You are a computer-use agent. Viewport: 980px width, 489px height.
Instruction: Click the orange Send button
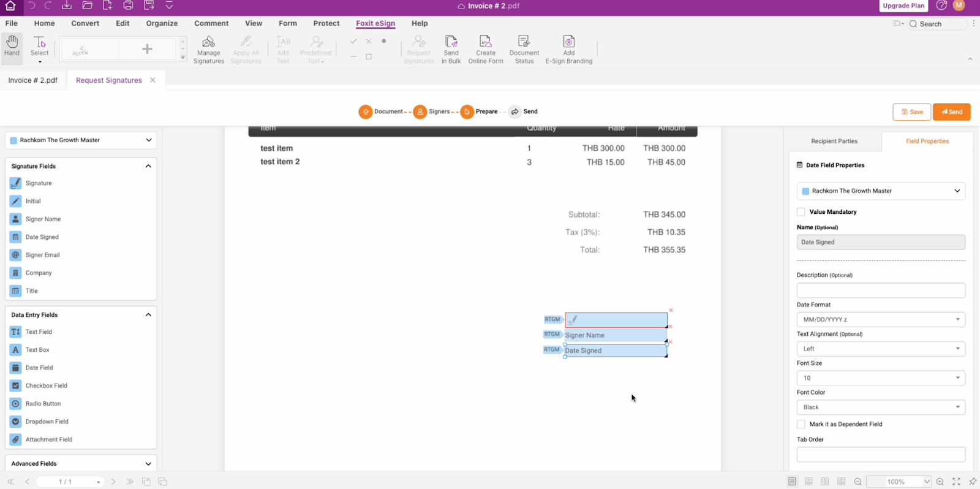pyautogui.click(x=952, y=112)
